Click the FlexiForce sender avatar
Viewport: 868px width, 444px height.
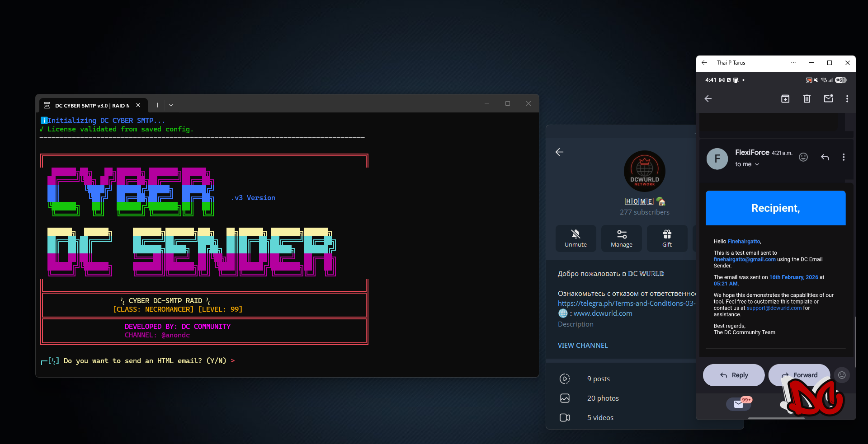coord(717,159)
